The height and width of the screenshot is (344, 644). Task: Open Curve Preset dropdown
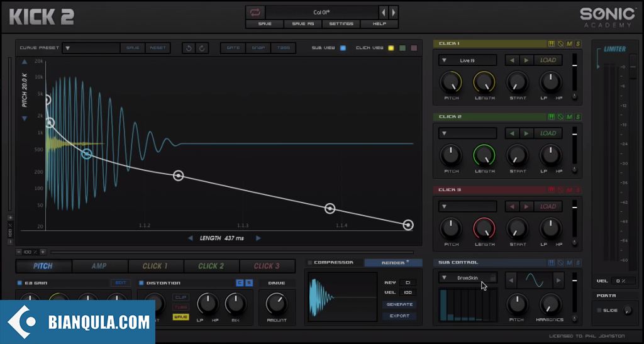[92, 48]
